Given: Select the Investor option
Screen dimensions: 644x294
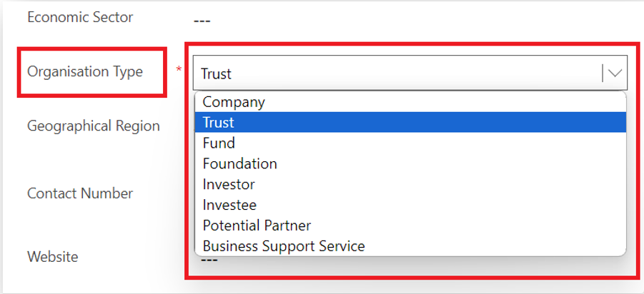Looking at the screenshot, I should coord(229,185).
